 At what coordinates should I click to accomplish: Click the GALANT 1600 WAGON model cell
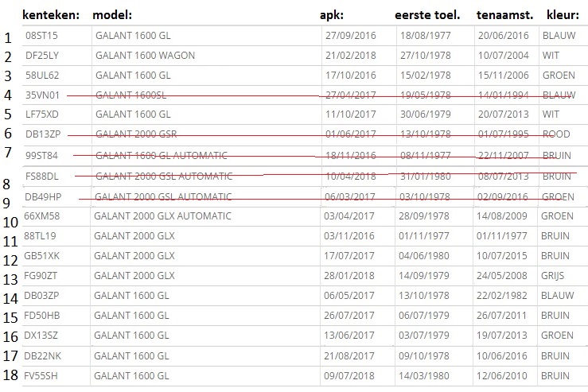click(x=145, y=56)
